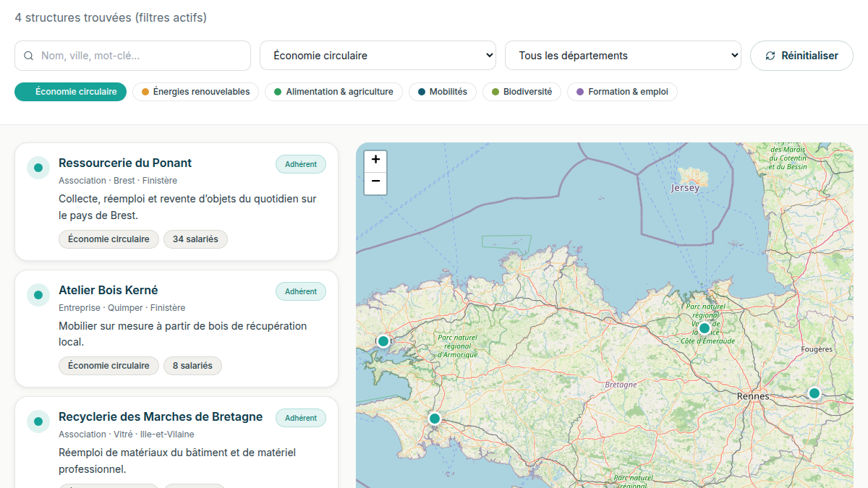Click the map marker near Quimper
The height and width of the screenshot is (488, 868).
[435, 418]
